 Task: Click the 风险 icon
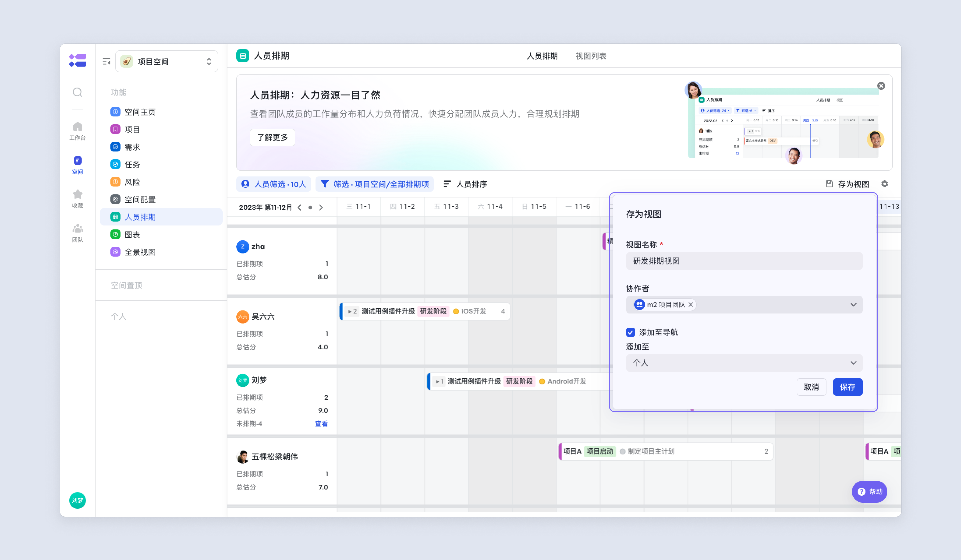[x=115, y=182]
